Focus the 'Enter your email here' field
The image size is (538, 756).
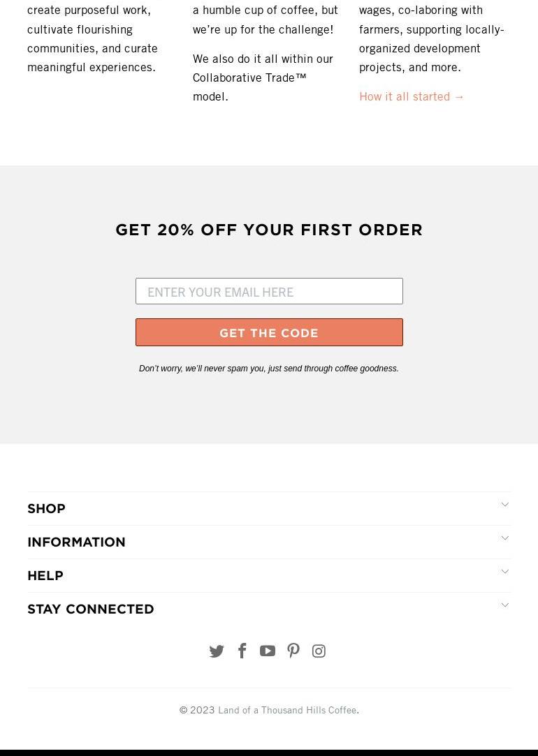[269, 291]
